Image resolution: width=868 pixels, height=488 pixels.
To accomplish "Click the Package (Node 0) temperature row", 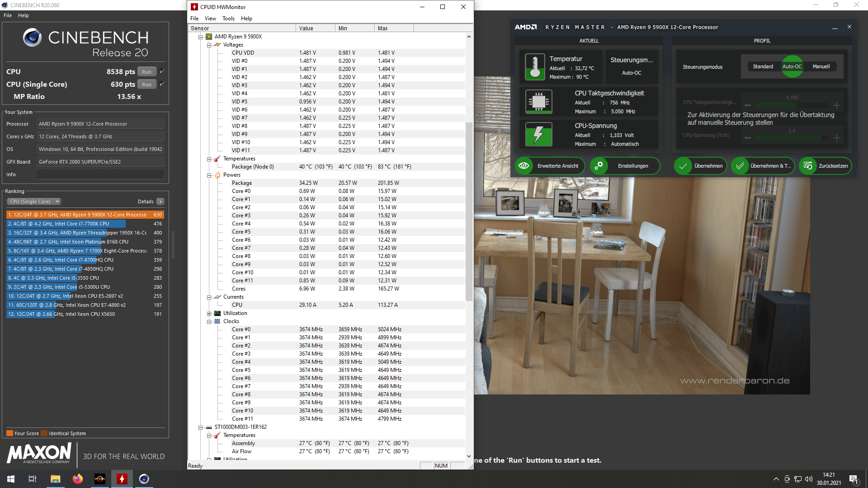I will coord(326,167).
